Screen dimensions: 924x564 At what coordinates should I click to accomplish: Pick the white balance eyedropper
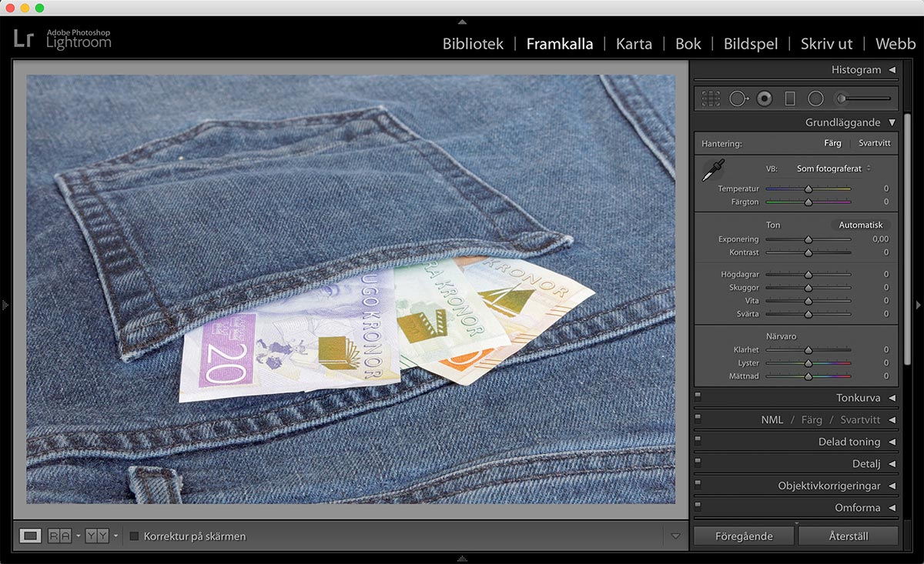(x=712, y=170)
